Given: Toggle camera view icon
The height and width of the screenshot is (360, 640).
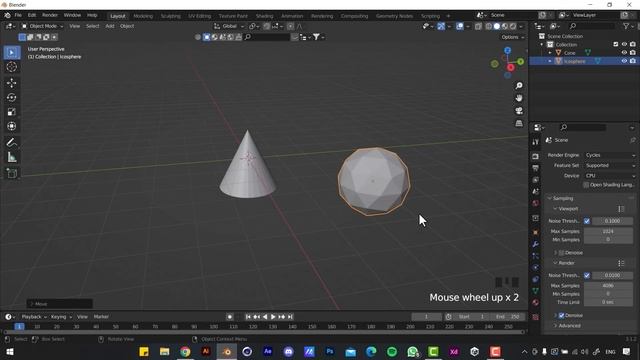Looking at the screenshot, I should click(519, 111).
